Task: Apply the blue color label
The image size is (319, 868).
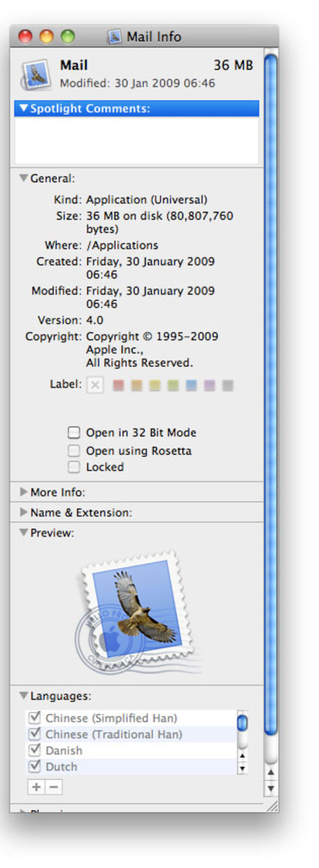Action: click(x=191, y=385)
